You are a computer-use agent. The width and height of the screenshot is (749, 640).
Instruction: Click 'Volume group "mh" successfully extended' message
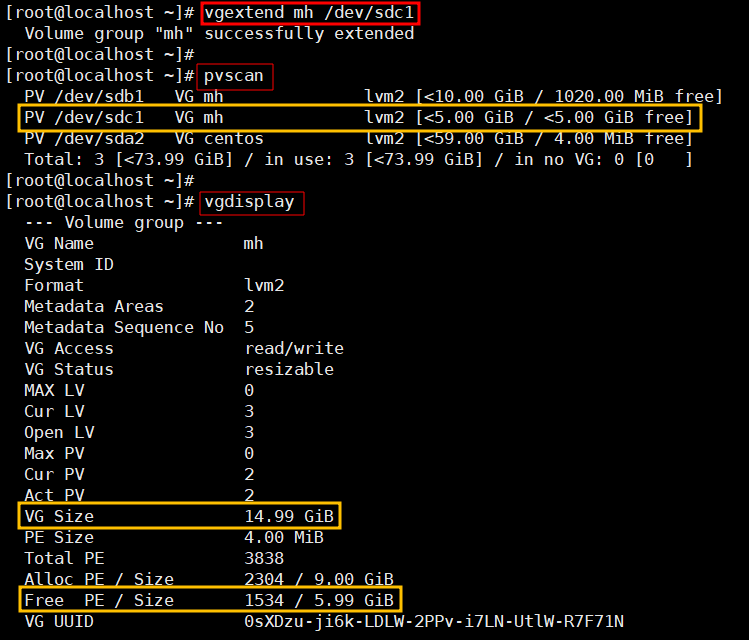pos(219,33)
